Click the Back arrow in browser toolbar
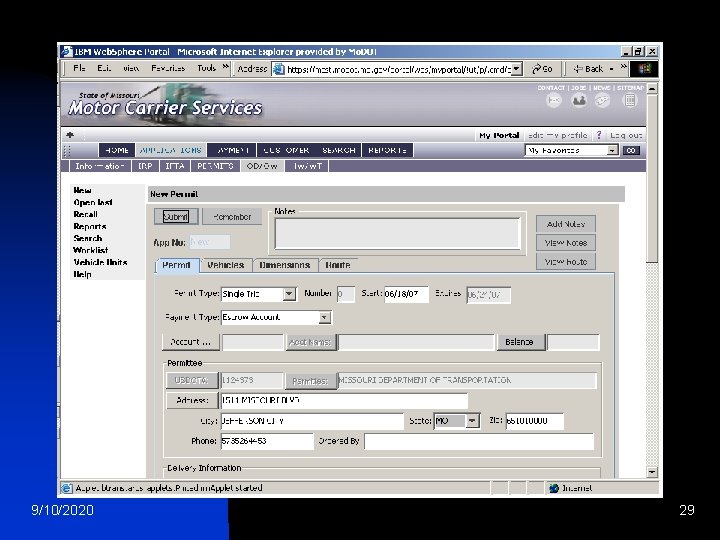720x540 pixels. (588, 69)
